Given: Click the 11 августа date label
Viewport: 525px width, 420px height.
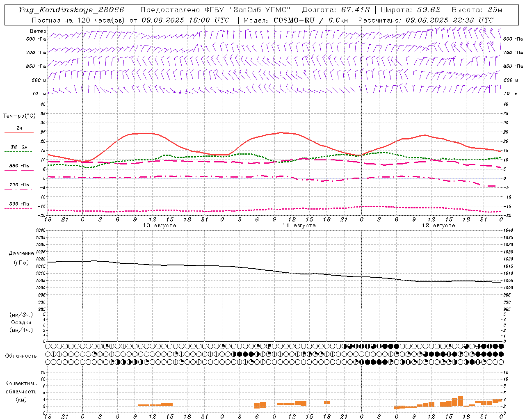Looking at the screenshot, I should (299, 226).
